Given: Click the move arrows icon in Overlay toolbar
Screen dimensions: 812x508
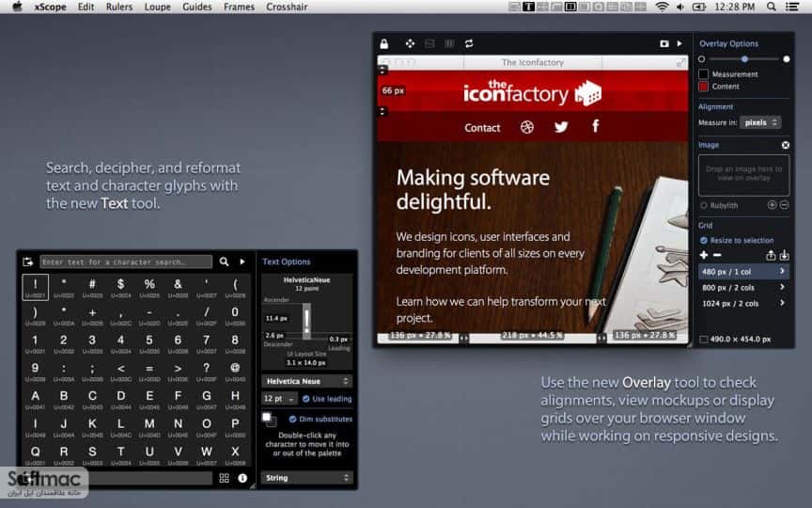Looking at the screenshot, I should point(410,43).
